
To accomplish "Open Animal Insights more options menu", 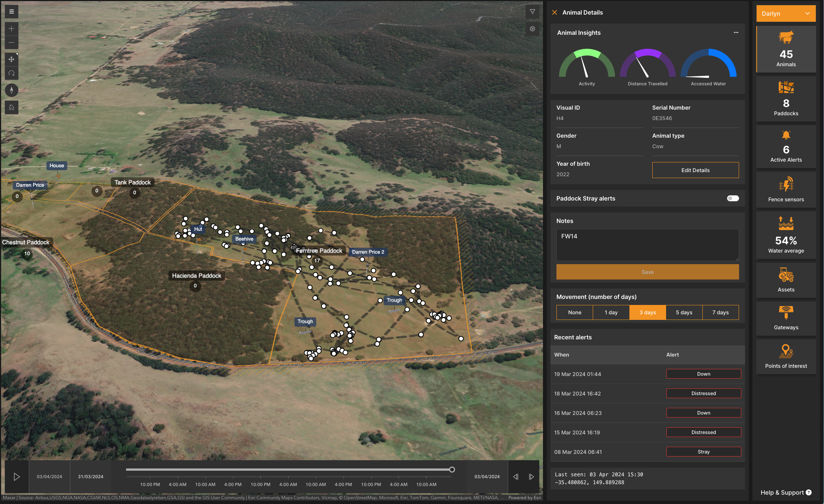I will click(736, 33).
